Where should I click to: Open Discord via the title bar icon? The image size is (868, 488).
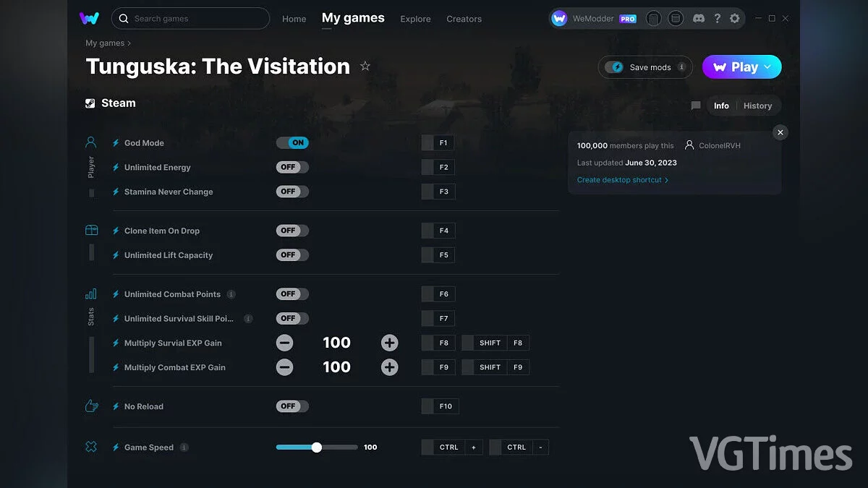click(698, 18)
